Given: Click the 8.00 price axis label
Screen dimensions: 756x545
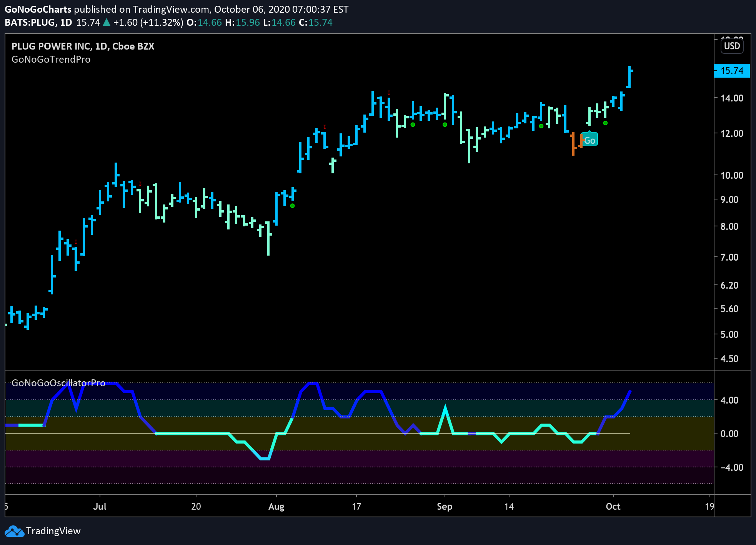Looking at the screenshot, I should point(729,226).
